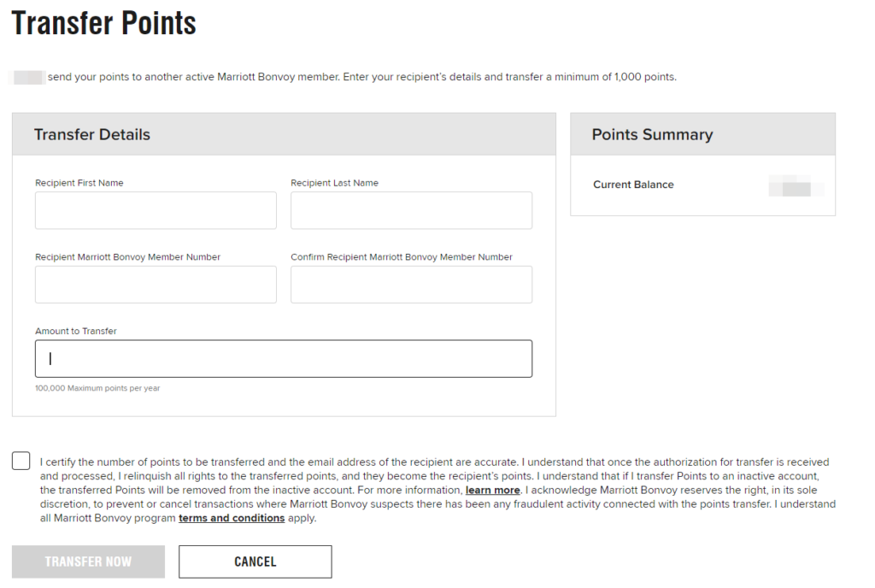Screen dimensions: 875x588
Task: Enable the points transfer certification checkbox
Action: point(20,461)
